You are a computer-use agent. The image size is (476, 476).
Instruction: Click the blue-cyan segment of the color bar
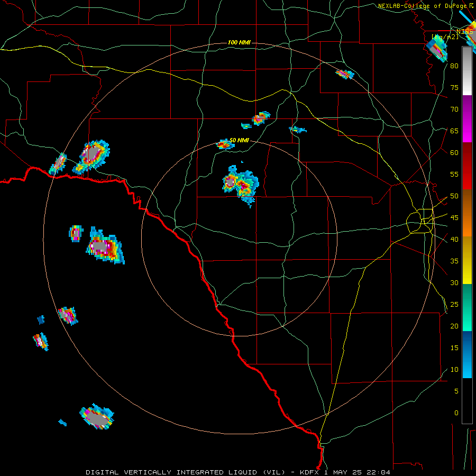[x=467, y=354]
